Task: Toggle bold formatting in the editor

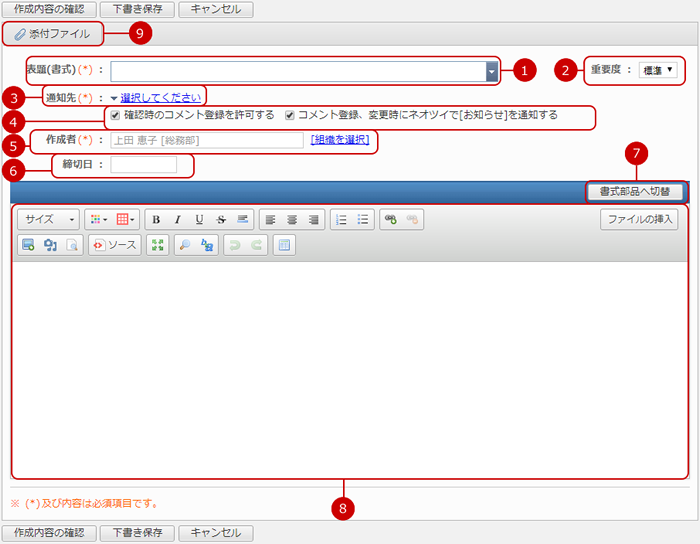Action: pyautogui.click(x=155, y=219)
